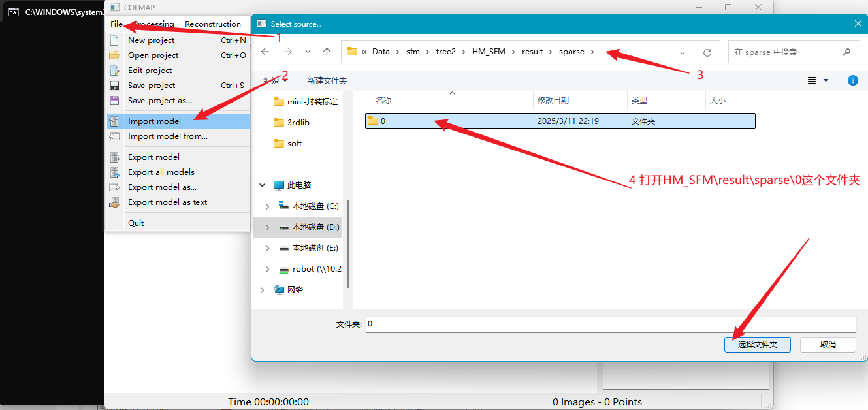Click the Export model as text icon

point(114,202)
